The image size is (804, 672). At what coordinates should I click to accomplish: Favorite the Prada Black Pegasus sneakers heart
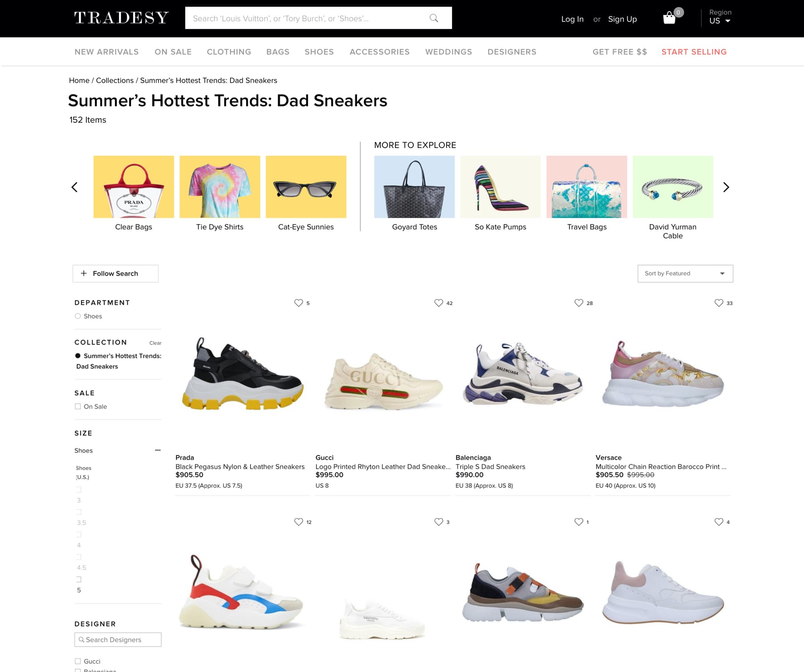coord(298,303)
